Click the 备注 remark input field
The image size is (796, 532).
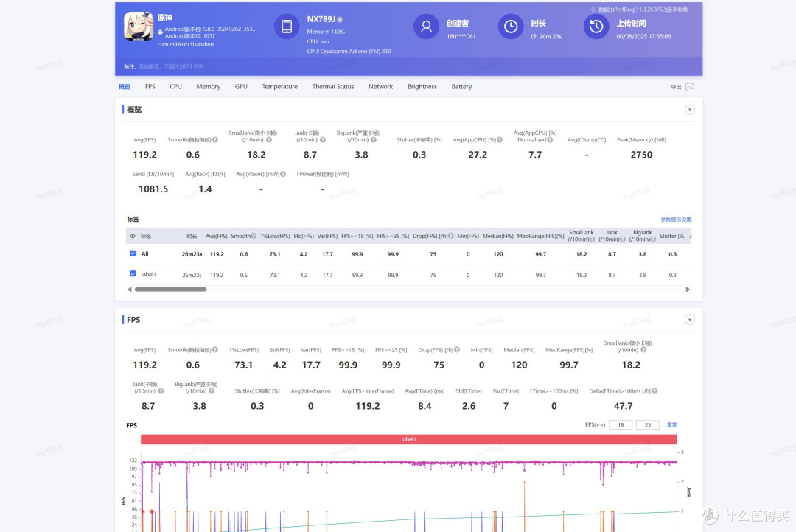[170, 66]
